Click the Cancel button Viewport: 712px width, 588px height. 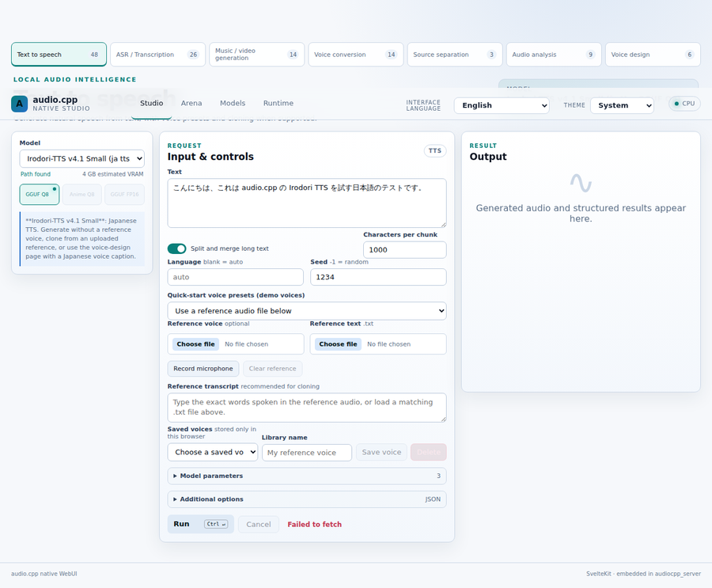tap(259, 525)
